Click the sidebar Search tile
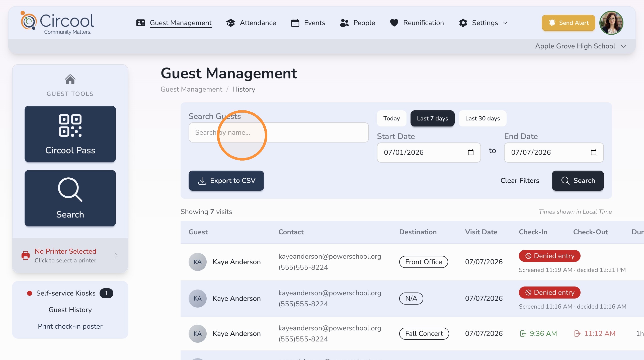 tap(70, 198)
